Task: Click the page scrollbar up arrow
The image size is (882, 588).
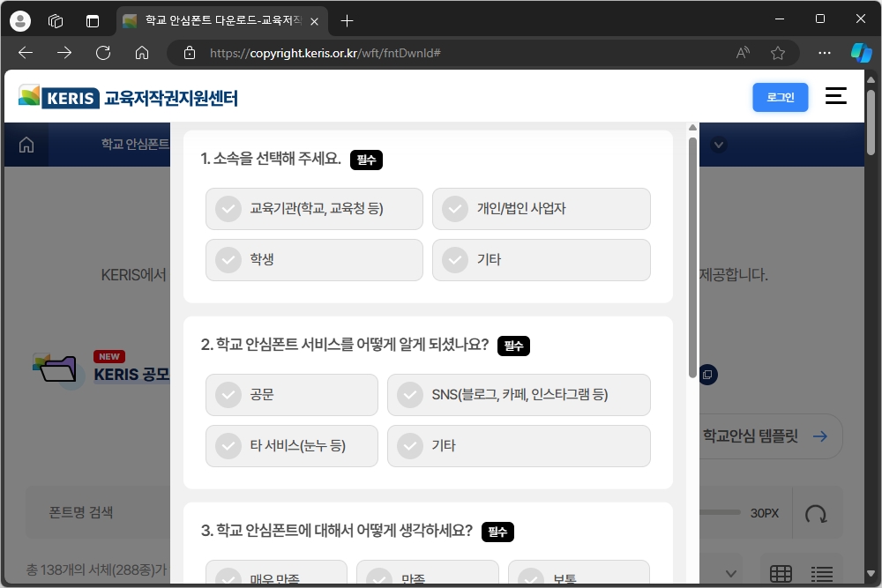Action: coord(871,79)
